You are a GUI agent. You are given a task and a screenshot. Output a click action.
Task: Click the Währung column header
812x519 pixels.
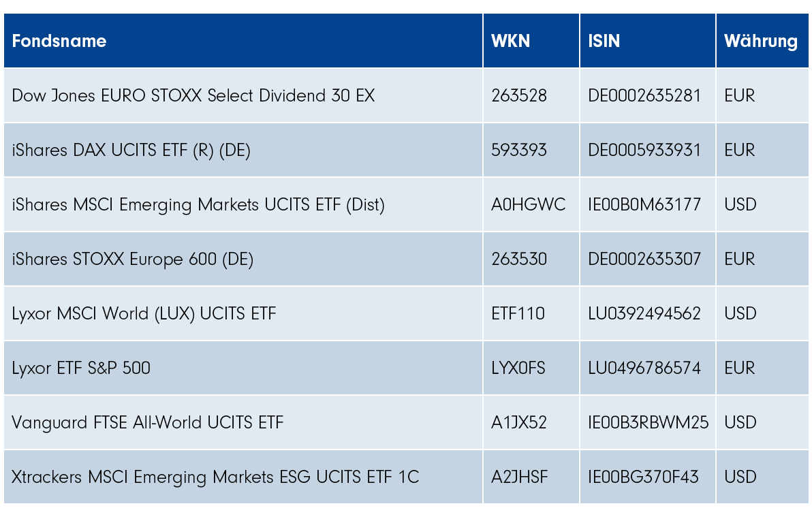[x=760, y=41]
